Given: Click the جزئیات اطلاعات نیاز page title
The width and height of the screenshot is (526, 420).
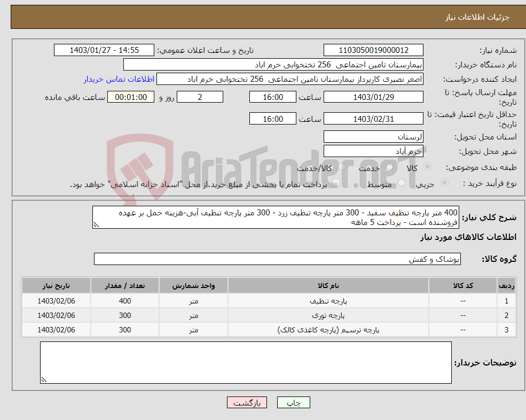Looking at the screenshot, I should [477, 17].
